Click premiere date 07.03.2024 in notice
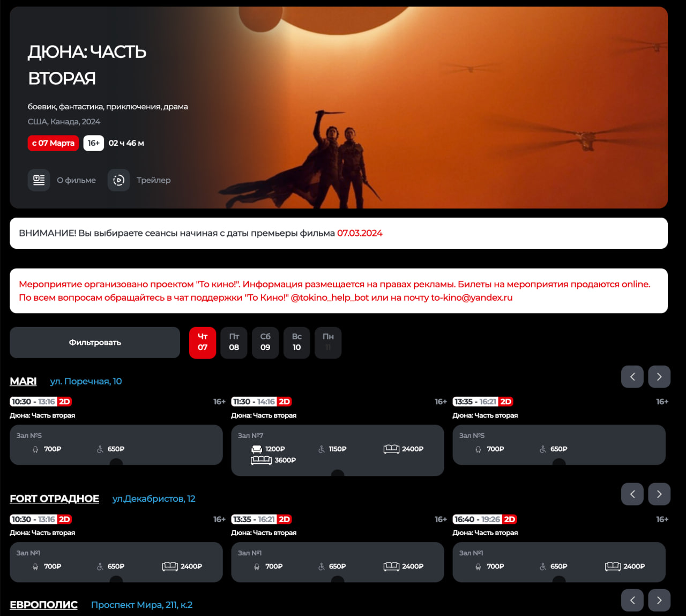Viewport: 686px width, 616px height. pos(360,233)
